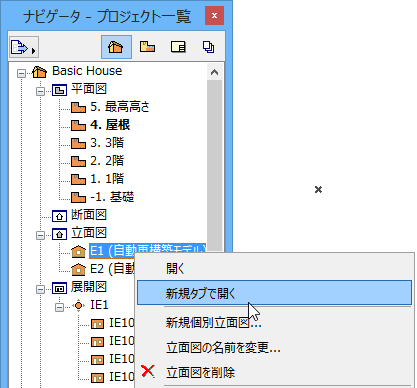Choose 開く from the context menu
The width and height of the screenshot is (417, 388).
point(275,268)
